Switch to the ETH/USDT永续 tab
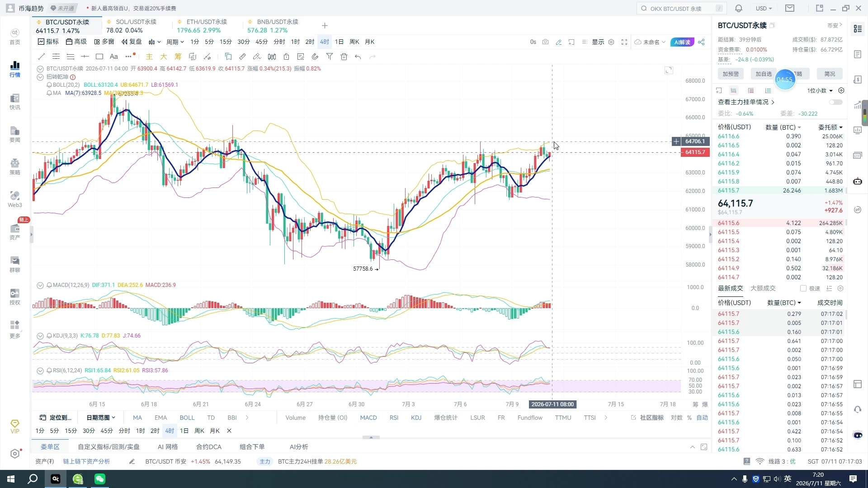The image size is (868, 488). [207, 26]
